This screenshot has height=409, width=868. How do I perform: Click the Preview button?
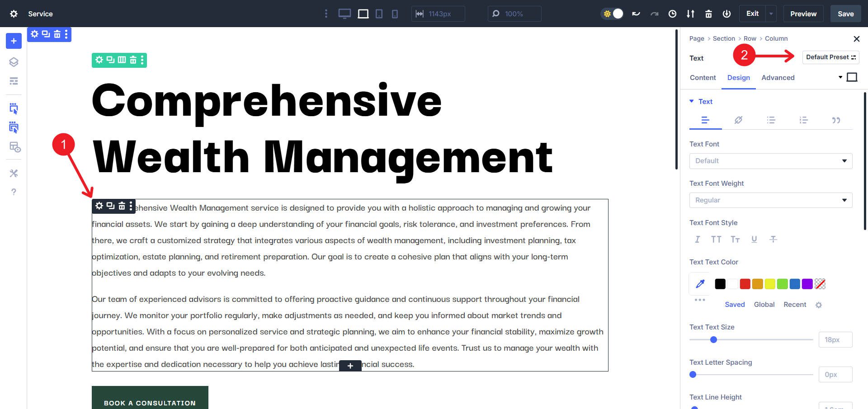pos(803,14)
